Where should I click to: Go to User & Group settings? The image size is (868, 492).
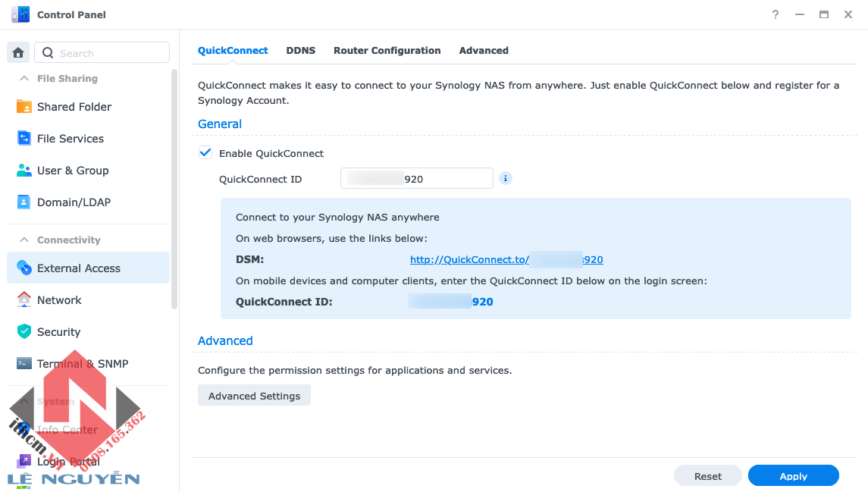click(x=72, y=171)
